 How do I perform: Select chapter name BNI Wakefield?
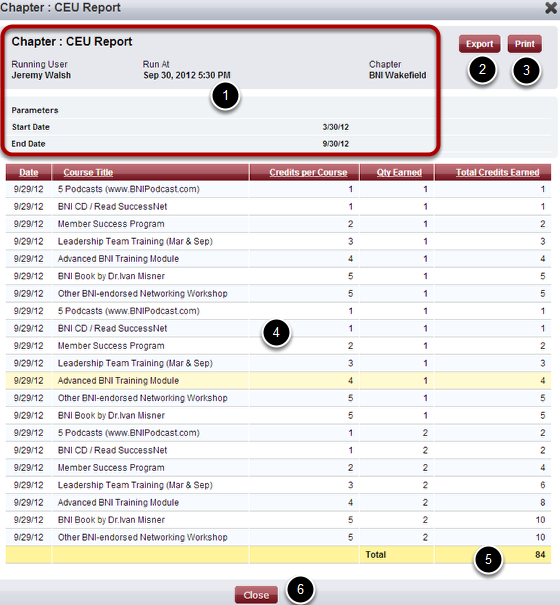tap(398, 75)
